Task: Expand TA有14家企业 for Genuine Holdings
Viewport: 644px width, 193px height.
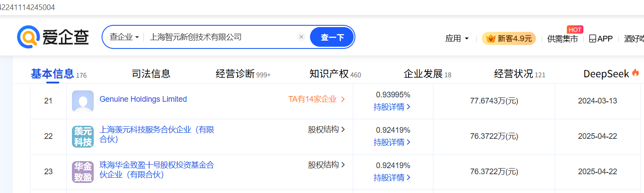Action: (x=317, y=99)
